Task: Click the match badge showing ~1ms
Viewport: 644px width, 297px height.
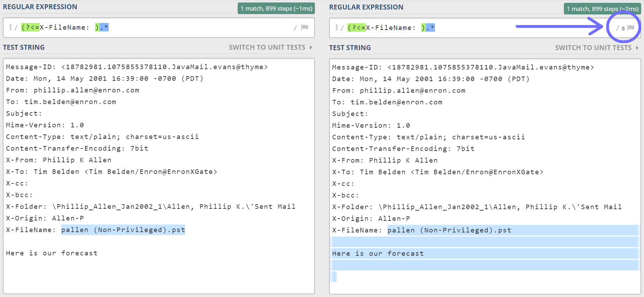Action: pyautogui.click(x=276, y=8)
